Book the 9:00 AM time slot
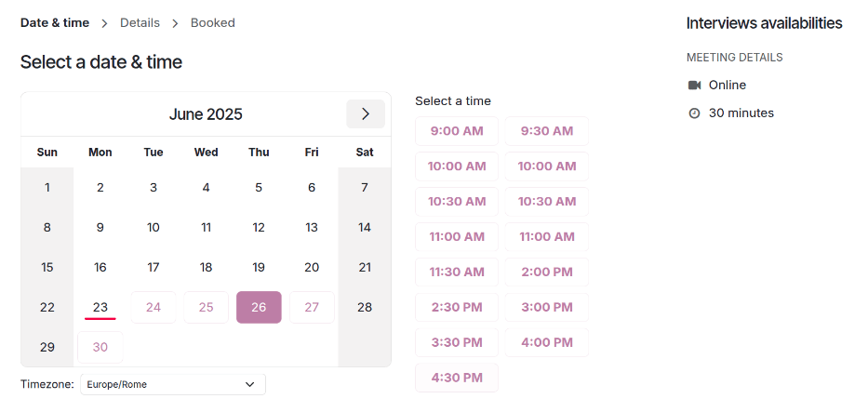 point(457,131)
